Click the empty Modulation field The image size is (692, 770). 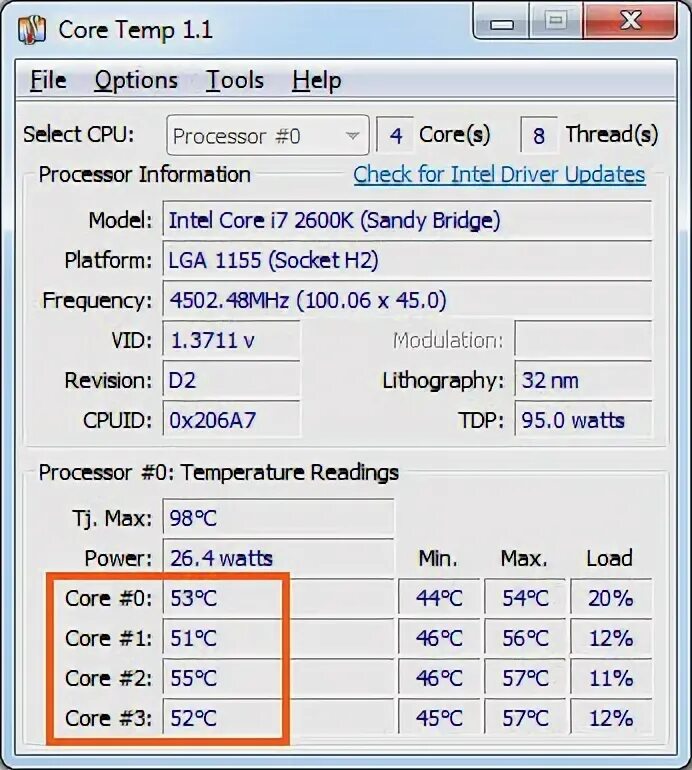click(x=583, y=340)
